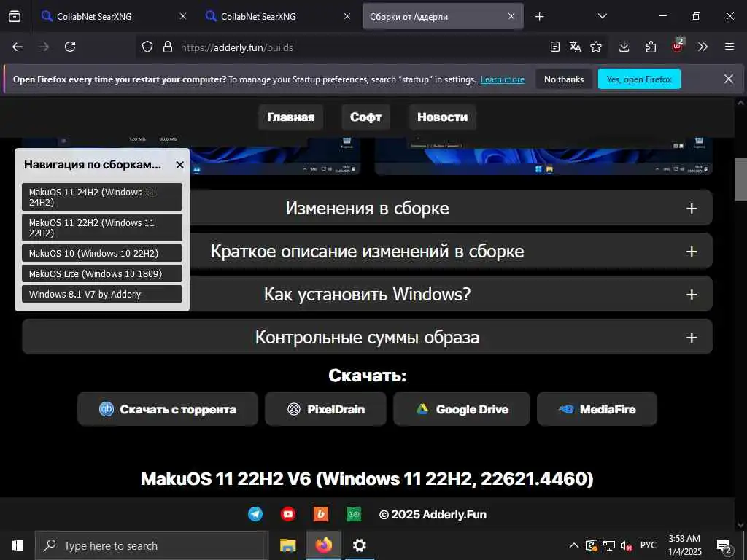Download via Google Drive button
Image resolution: width=747 pixels, height=560 pixels.
[x=462, y=409]
